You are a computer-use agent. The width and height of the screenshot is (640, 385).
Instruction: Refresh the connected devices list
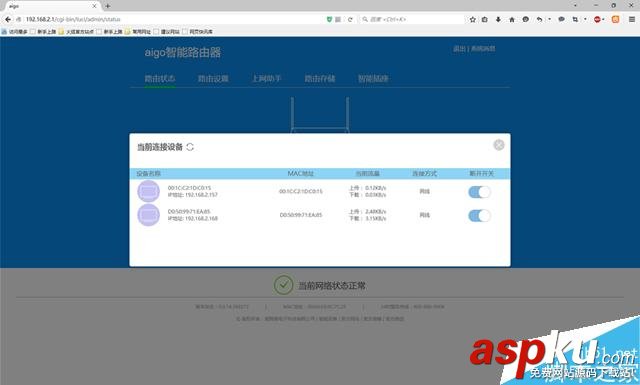(x=190, y=147)
